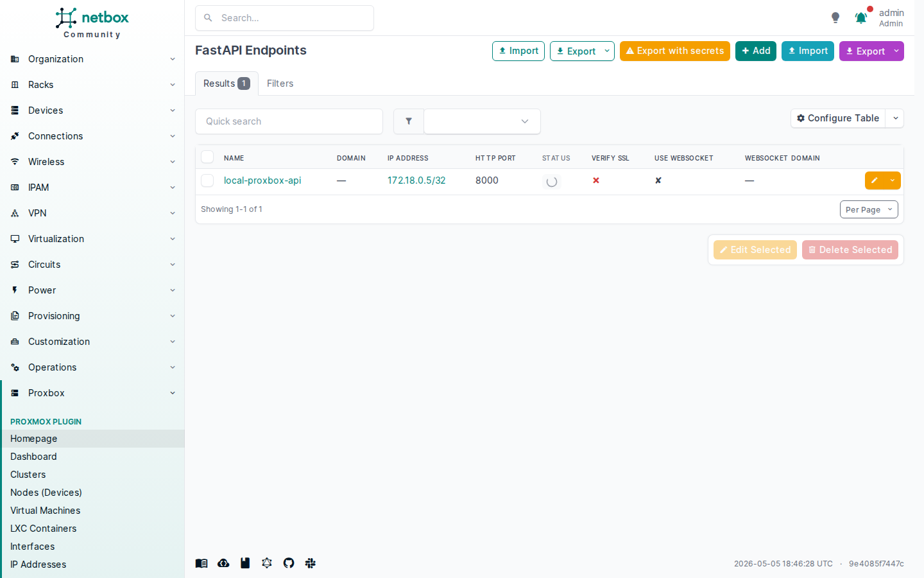The height and width of the screenshot is (578, 924).
Task: Select the Racks sidebar icon
Action: pos(15,85)
